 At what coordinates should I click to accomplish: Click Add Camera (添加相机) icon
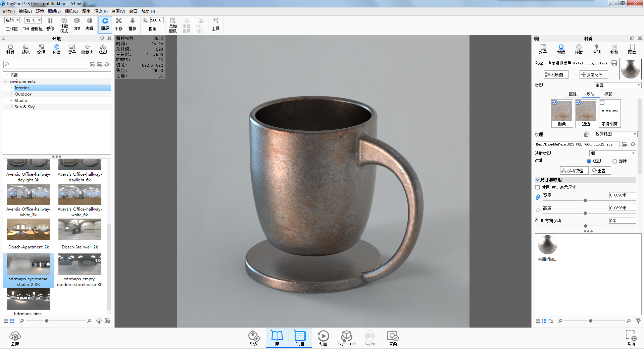[x=173, y=25]
